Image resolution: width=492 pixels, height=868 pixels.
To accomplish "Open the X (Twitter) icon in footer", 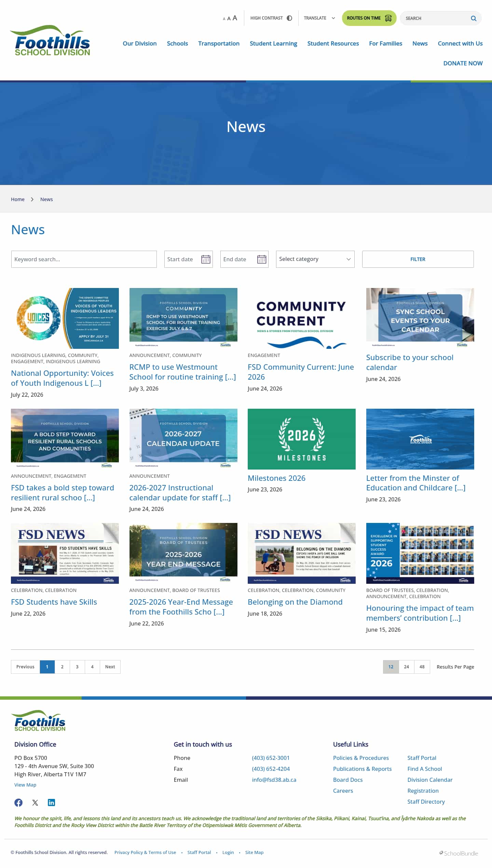I will [x=35, y=803].
